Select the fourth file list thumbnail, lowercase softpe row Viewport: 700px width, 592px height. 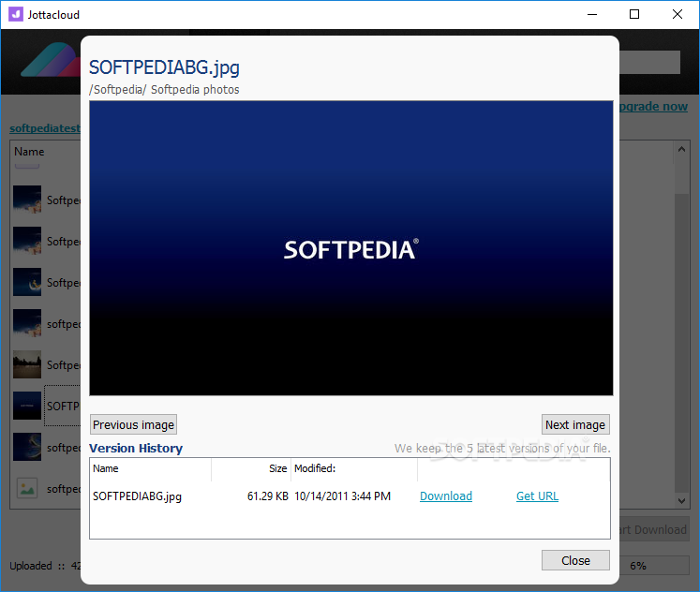click(27, 323)
